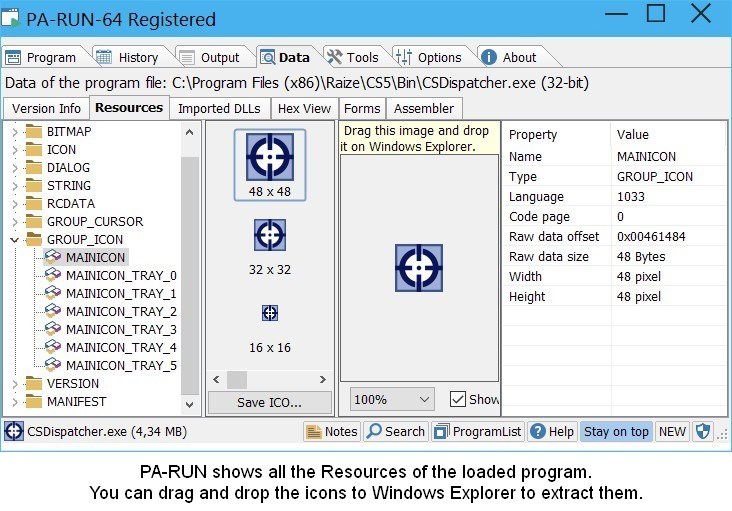The height and width of the screenshot is (511, 732).
Task: Switch to the Imported DLLs tab
Action: coord(219,108)
